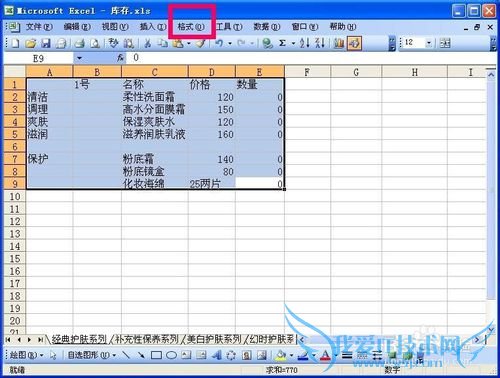Viewport: 500px width, 378px height.
Task: Open the 文件 menu
Action: [39, 26]
